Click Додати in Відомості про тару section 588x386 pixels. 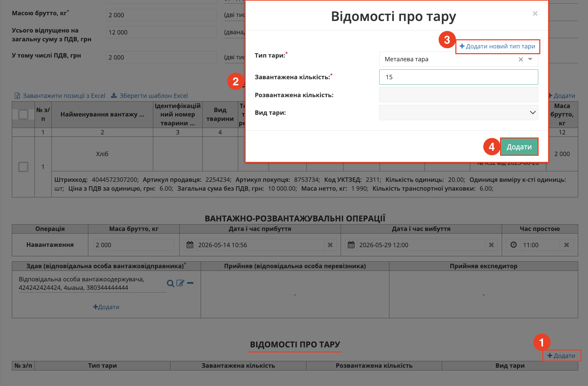coord(561,356)
